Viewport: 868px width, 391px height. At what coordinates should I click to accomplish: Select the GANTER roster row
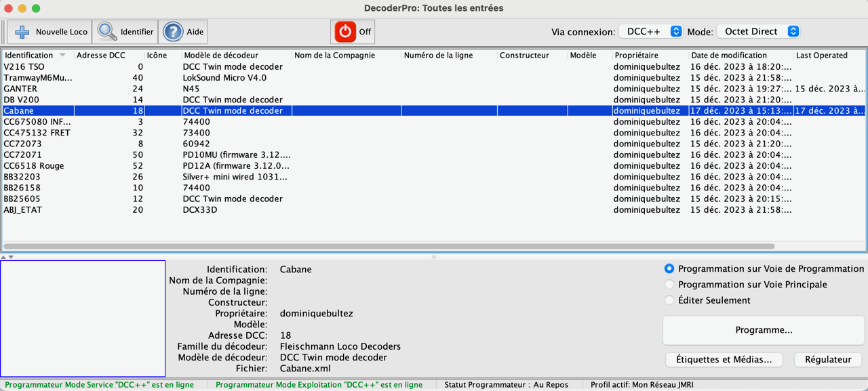[434, 89]
